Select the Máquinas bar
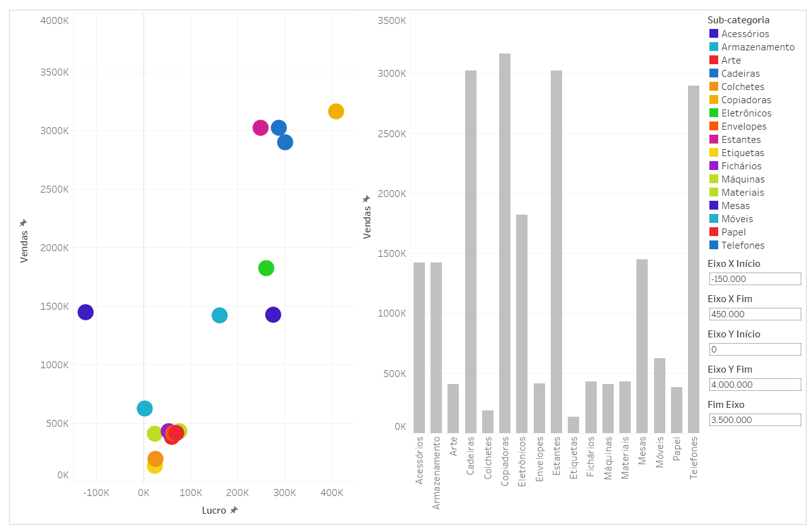Viewport: 812px width, 530px height. point(608,409)
